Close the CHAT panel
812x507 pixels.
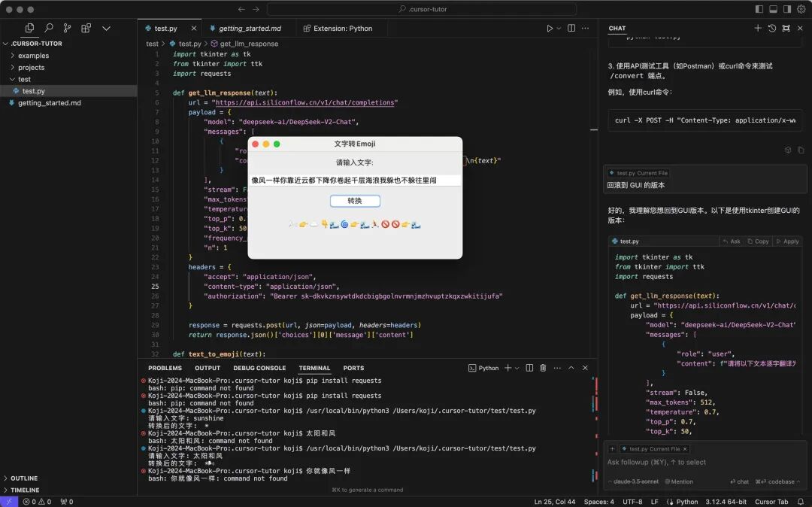click(800, 28)
